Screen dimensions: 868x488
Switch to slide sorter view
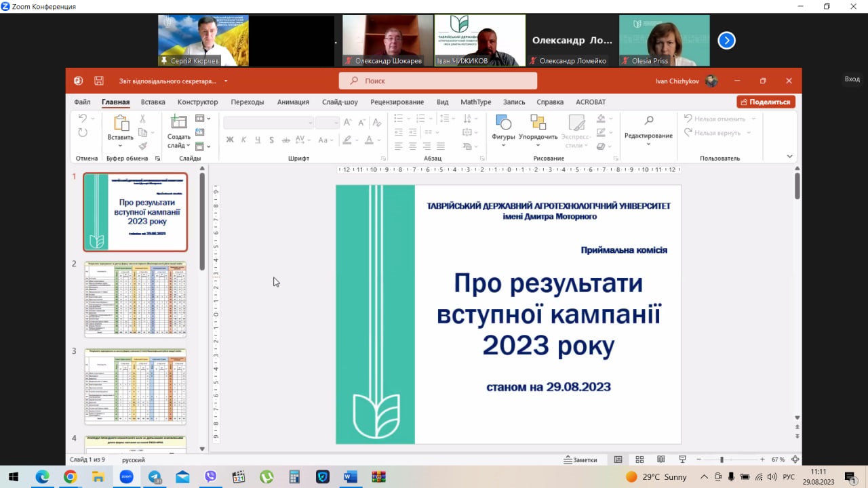point(639,460)
